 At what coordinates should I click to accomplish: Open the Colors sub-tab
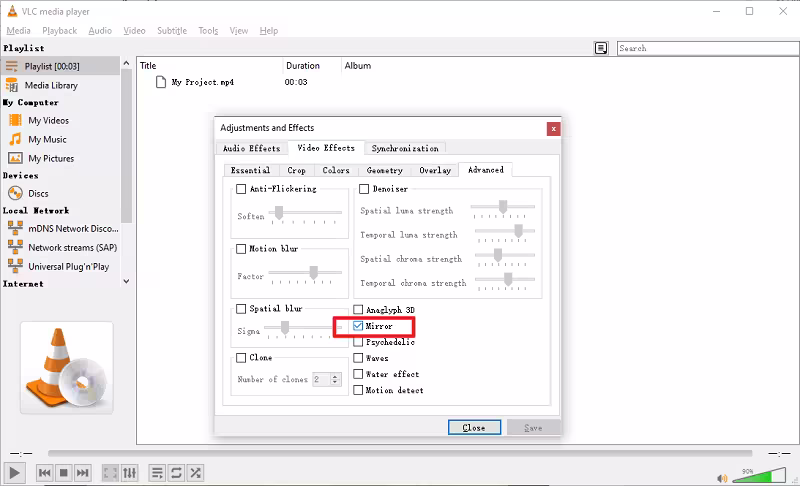pos(336,170)
